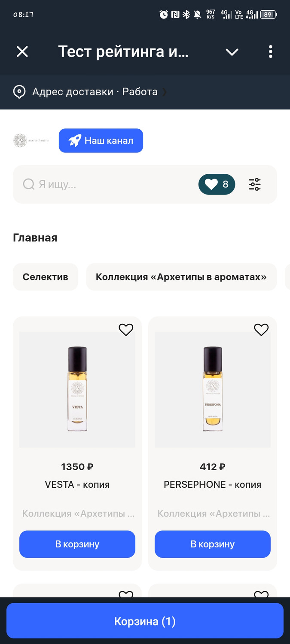Close the mini app with X icon
This screenshot has width=290, height=644.
pos(22,52)
